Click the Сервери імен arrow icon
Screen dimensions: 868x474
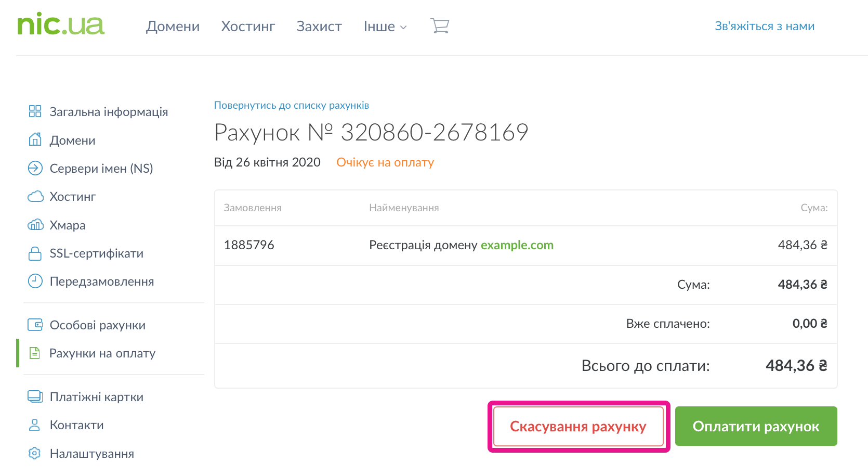point(35,168)
